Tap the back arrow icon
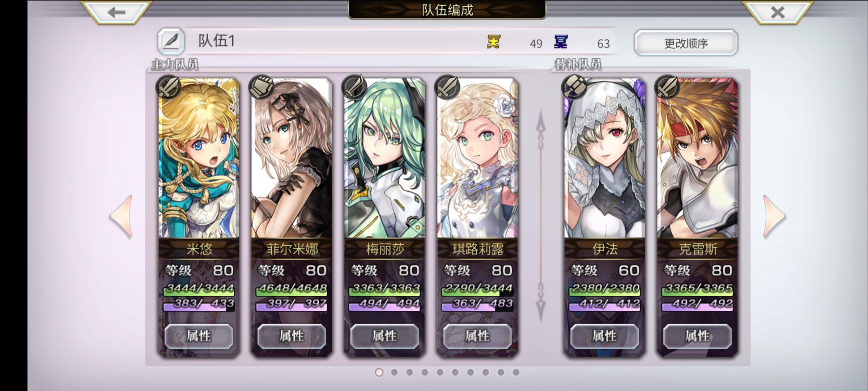The image size is (868, 391). click(x=116, y=12)
